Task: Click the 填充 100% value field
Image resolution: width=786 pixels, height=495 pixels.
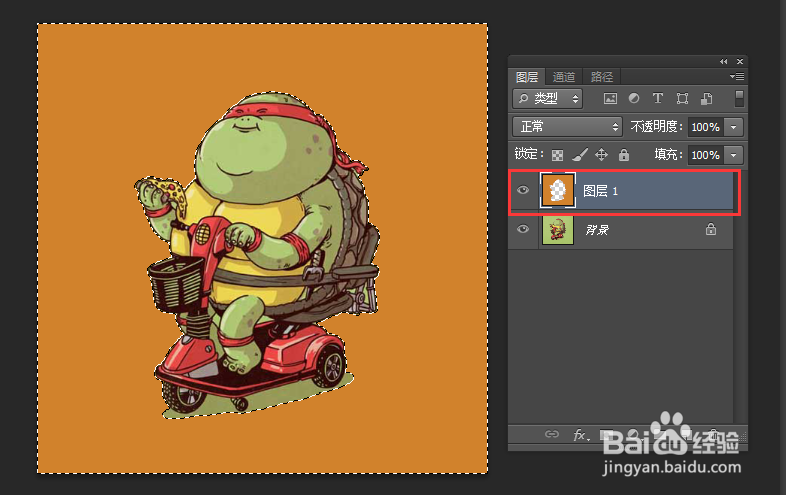Action: point(706,155)
